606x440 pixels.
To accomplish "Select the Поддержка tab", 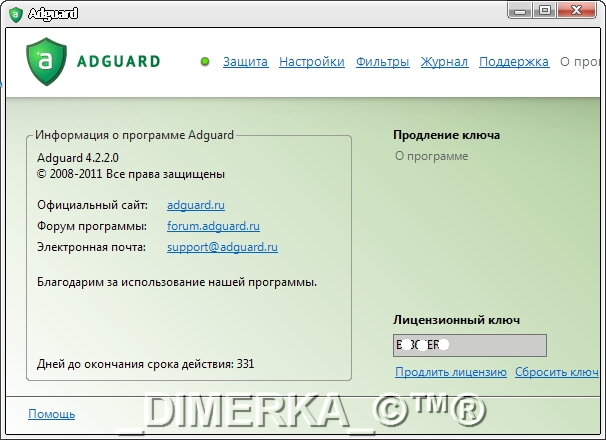I will 514,62.
